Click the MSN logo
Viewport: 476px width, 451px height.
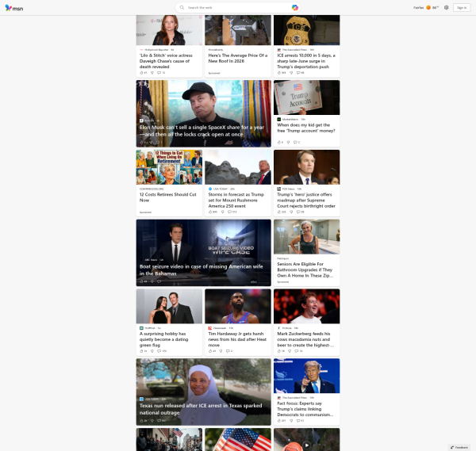(14, 8)
